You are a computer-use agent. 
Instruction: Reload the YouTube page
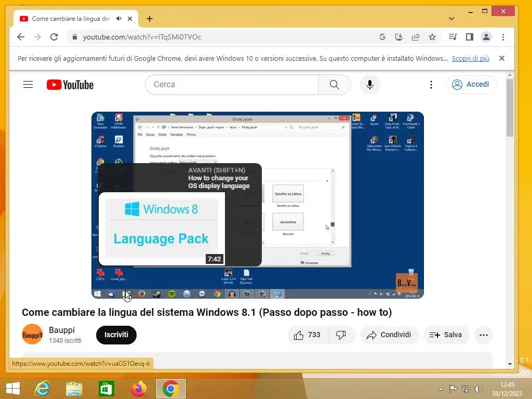point(54,37)
